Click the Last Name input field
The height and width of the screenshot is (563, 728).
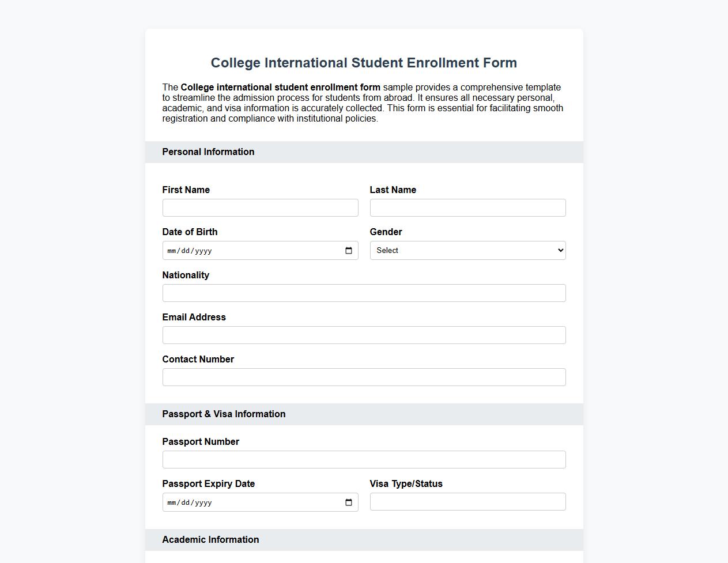coord(467,207)
